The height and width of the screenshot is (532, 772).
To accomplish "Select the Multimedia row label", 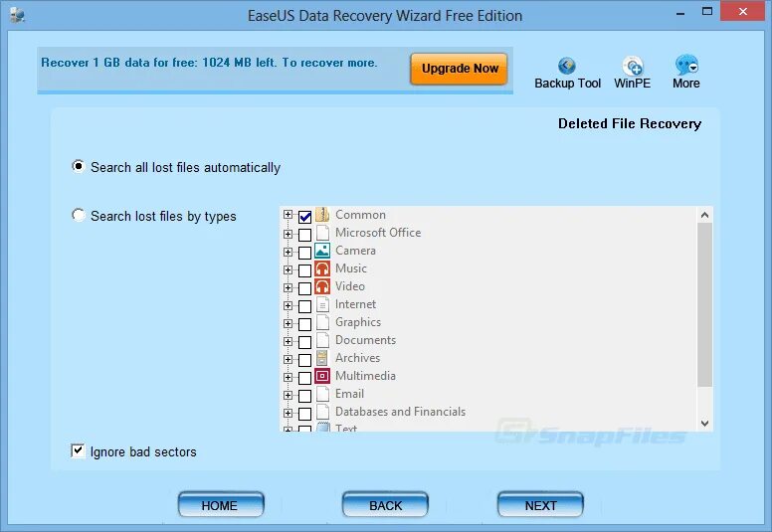I will 365,376.
